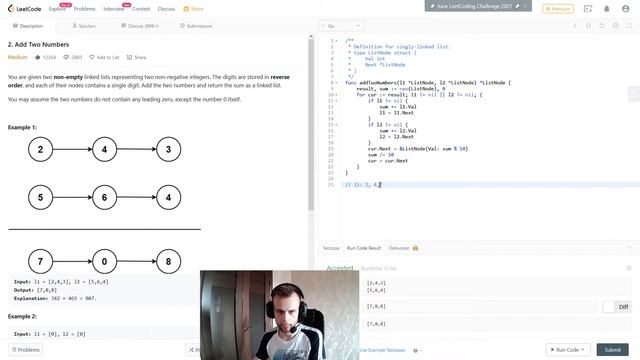Open the Run Code dropdown arrow
The image size is (640, 360).
coord(583,350)
